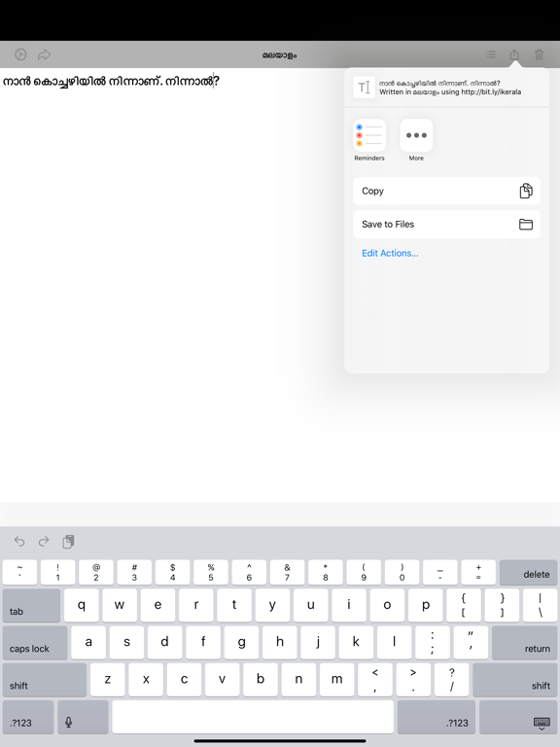Tap the space bar
560x747 pixels.
(253, 717)
